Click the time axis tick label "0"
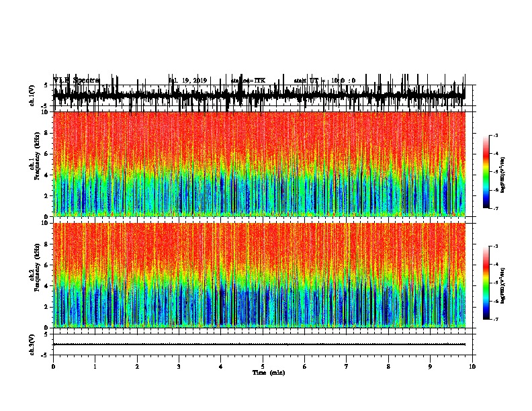The height and width of the screenshot is (411, 532). pyautogui.click(x=53, y=367)
